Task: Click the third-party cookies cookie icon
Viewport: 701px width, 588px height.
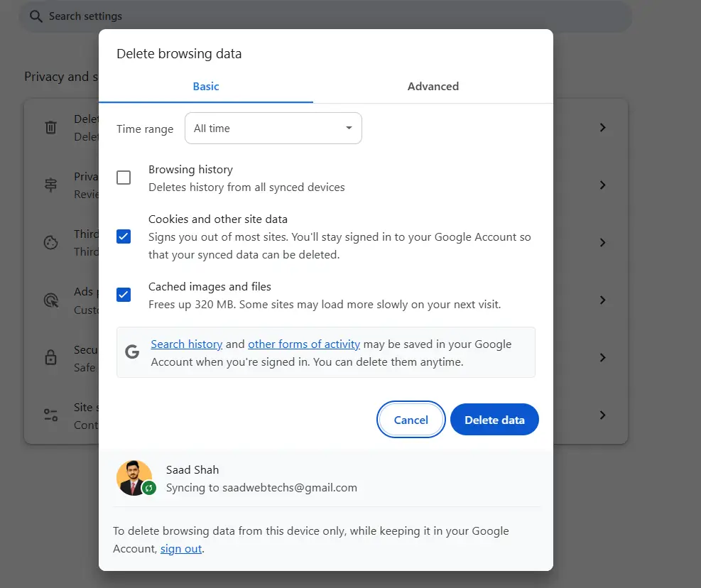Action: (x=51, y=243)
